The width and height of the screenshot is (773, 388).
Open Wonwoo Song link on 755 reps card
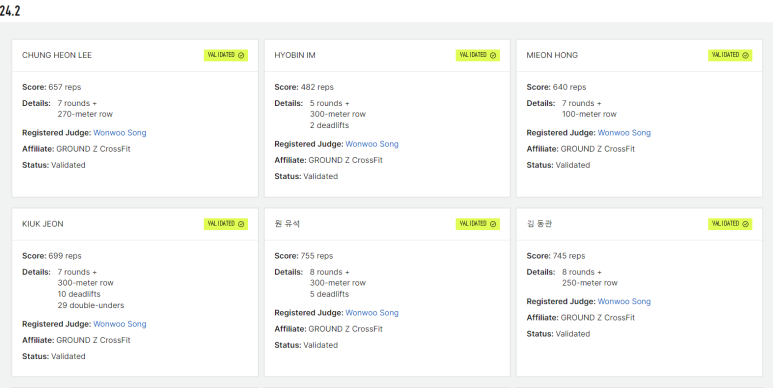372,313
